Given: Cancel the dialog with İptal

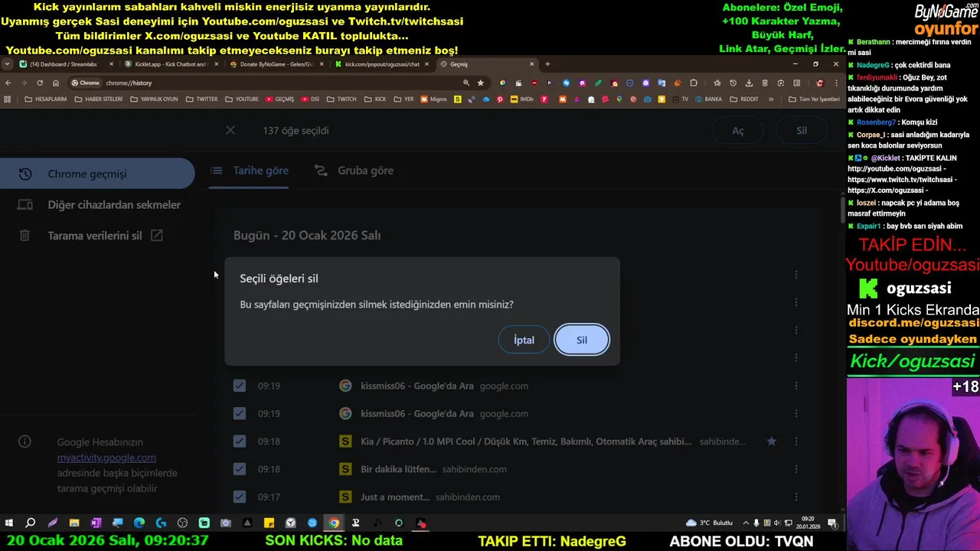Looking at the screenshot, I should tap(524, 340).
